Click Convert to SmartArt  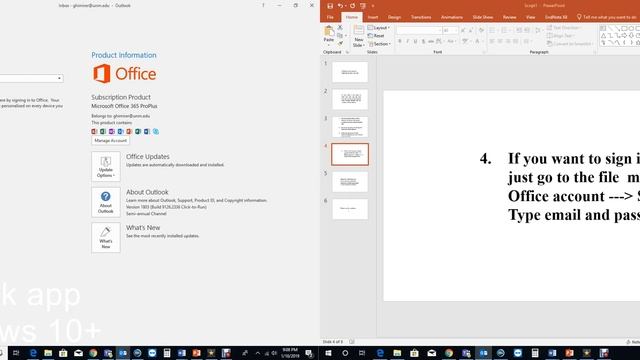(569, 44)
